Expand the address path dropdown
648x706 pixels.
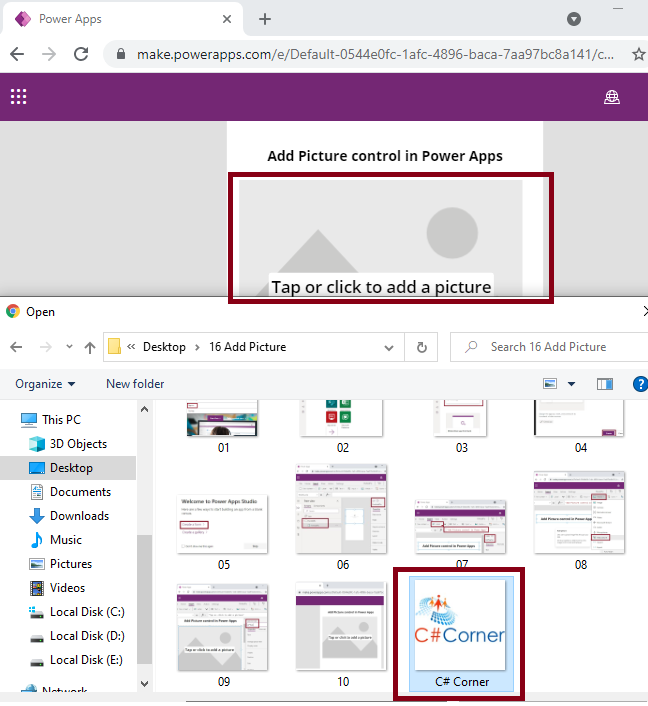pos(389,347)
